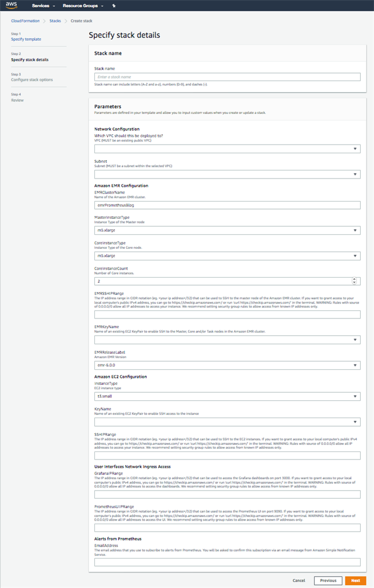
Task: Go to CloudFormation breadcrumb
Action: click(25, 21)
